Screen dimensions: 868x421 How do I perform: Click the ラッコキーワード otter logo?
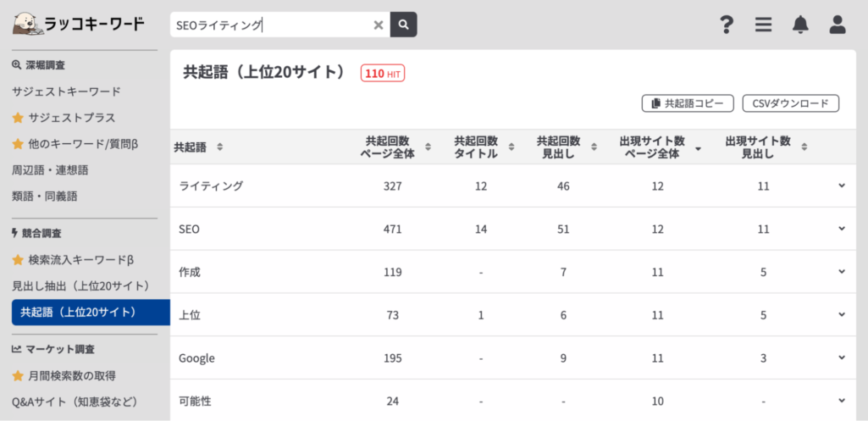click(78, 24)
